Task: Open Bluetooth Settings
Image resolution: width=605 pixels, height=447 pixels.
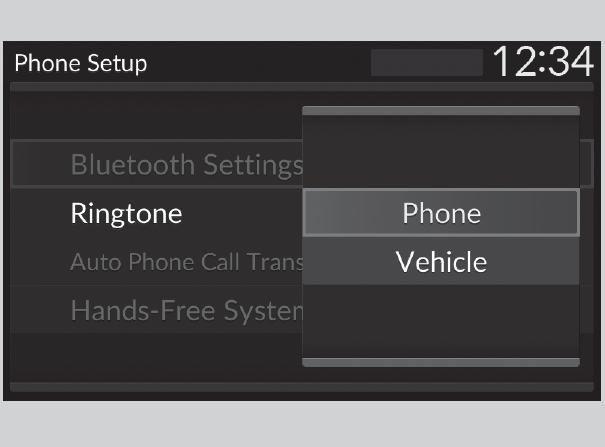Action: (186, 165)
